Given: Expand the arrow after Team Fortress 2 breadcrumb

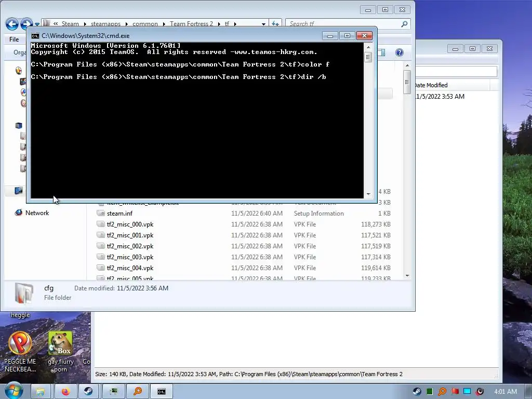Looking at the screenshot, I should (219, 24).
